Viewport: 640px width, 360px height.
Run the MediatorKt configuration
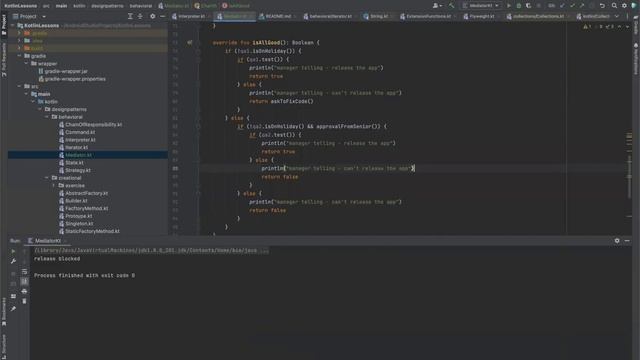[509, 6]
